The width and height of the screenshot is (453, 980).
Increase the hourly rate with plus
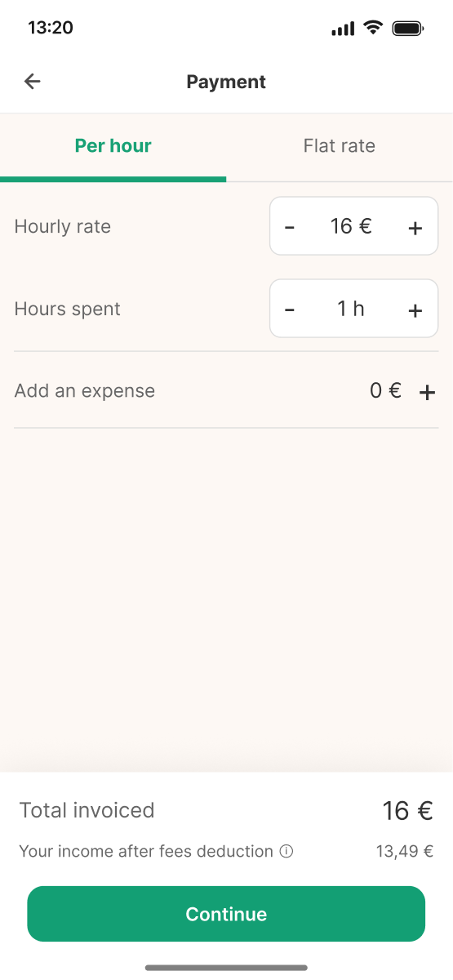point(415,227)
